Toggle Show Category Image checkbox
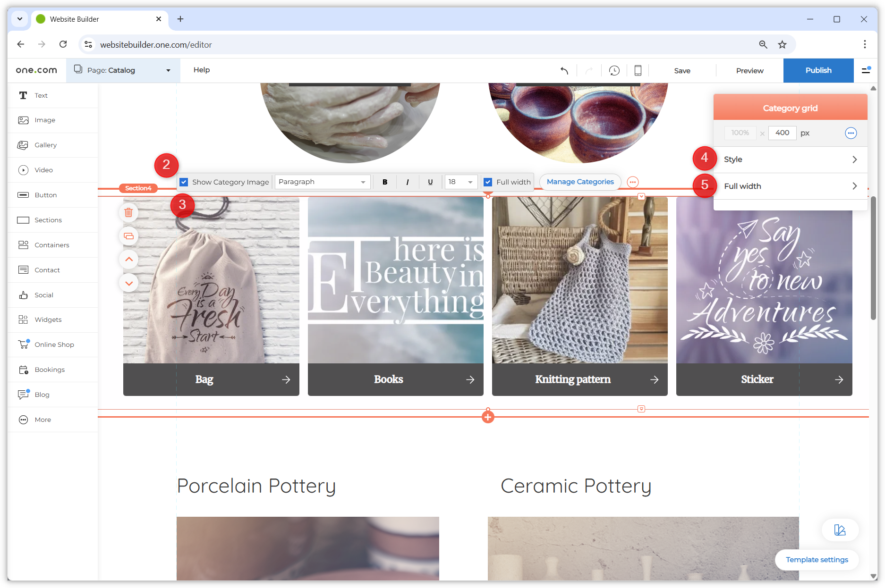885x588 pixels. click(184, 182)
